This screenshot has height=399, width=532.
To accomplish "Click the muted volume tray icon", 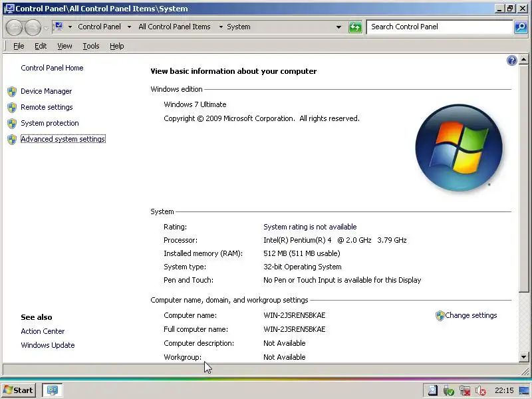I will (480, 390).
